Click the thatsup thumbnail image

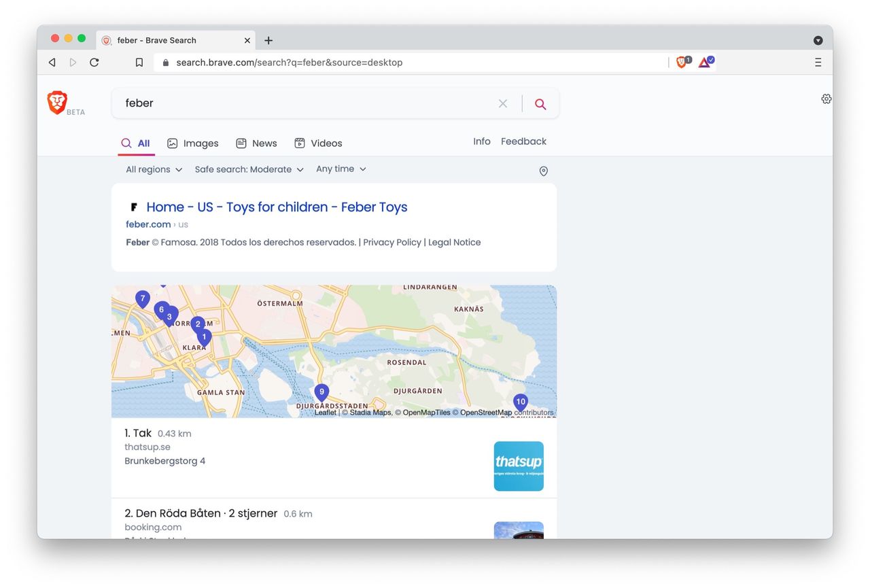click(519, 466)
